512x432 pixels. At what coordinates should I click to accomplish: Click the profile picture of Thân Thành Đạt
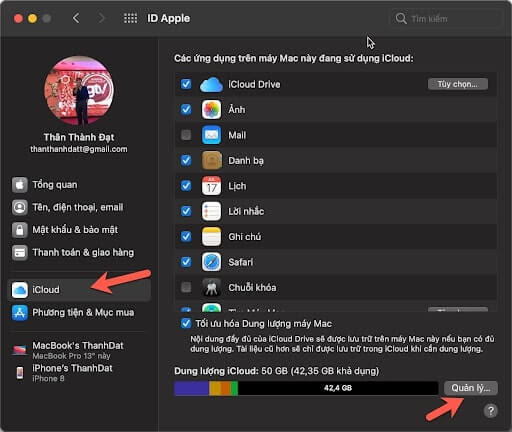[79, 91]
